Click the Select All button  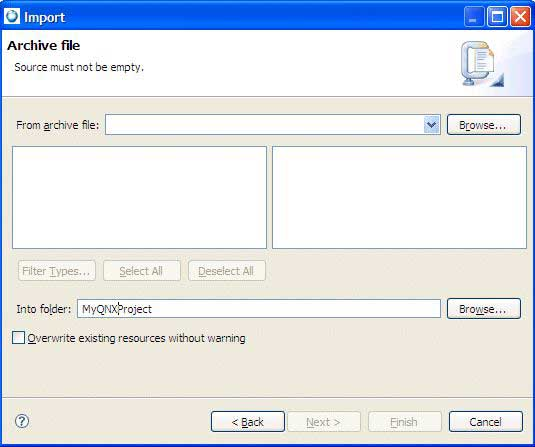142,271
